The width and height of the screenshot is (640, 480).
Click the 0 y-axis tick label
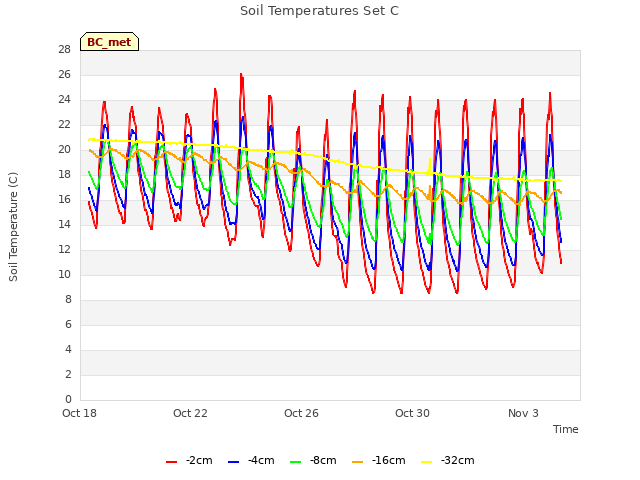tap(68, 399)
